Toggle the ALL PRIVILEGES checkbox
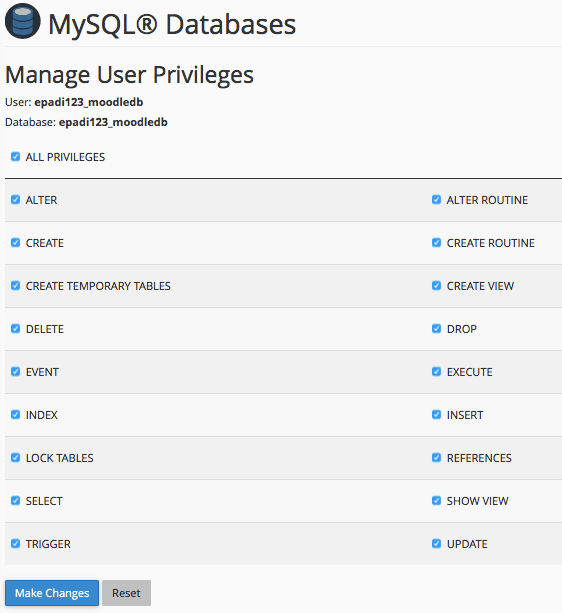The height and width of the screenshot is (613, 562). pyautogui.click(x=16, y=157)
